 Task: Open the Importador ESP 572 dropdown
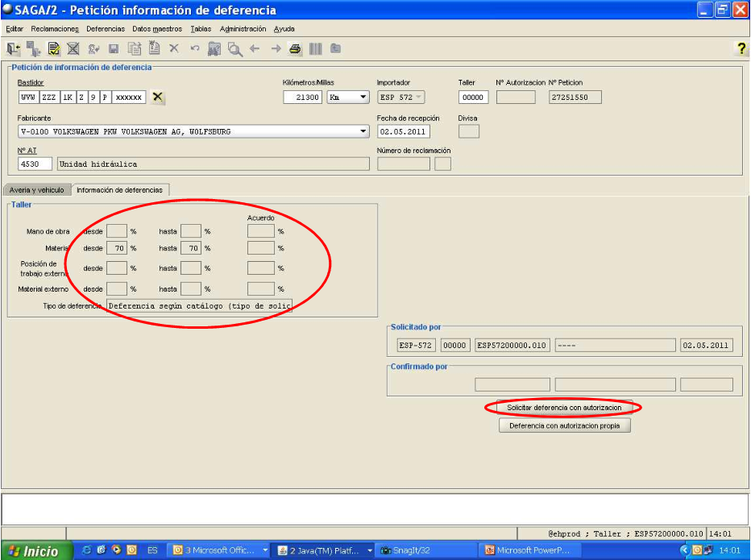[401, 97]
